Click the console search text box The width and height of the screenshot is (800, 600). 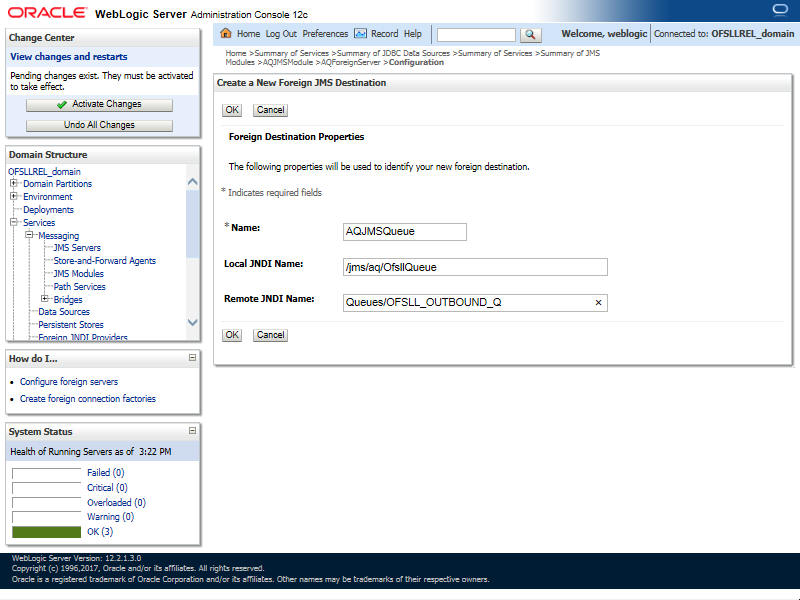[x=476, y=35]
